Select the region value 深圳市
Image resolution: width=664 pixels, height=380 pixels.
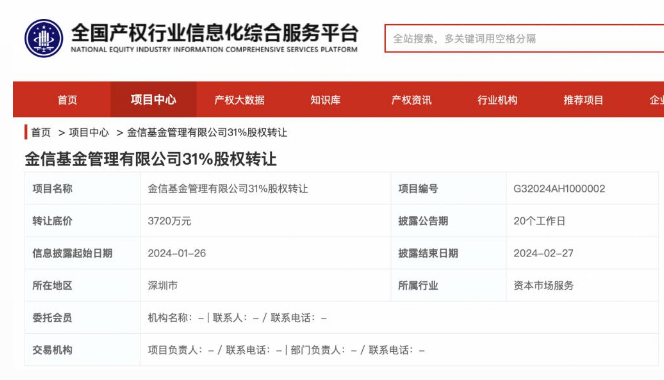click(x=163, y=286)
